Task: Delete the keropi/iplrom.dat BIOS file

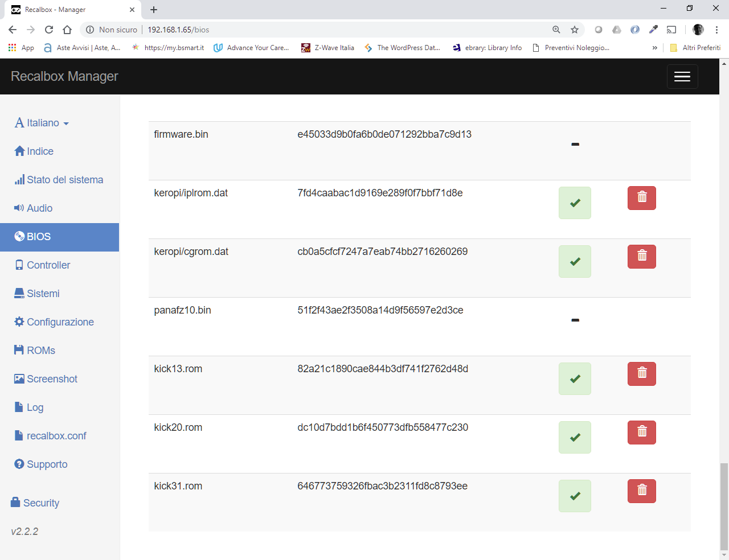Action: tap(642, 198)
